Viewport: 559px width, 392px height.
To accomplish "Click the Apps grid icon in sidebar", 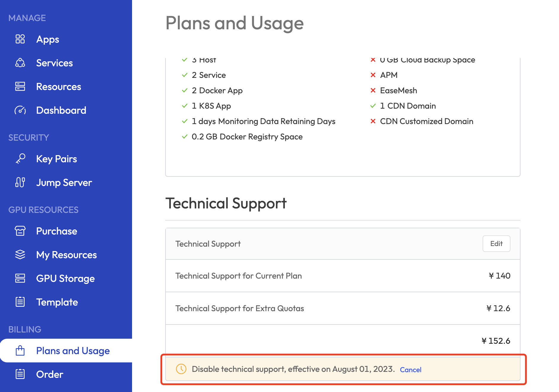I will click(x=20, y=39).
